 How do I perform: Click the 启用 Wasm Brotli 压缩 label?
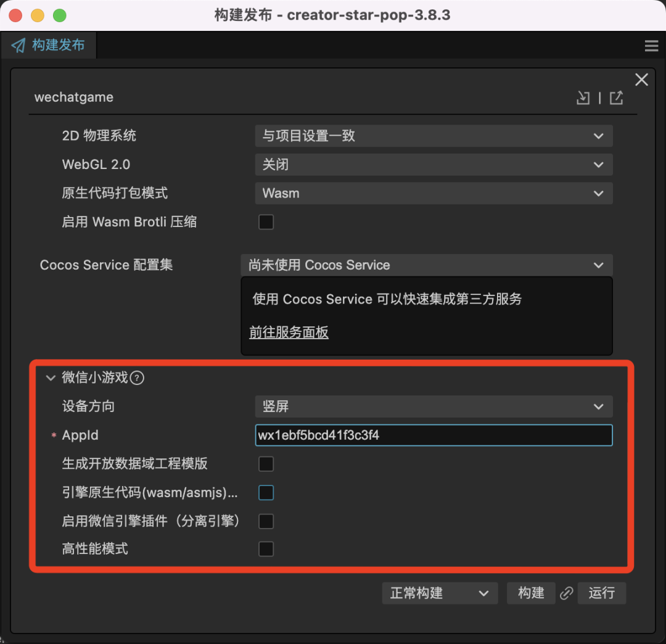click(x=129, y=221)
